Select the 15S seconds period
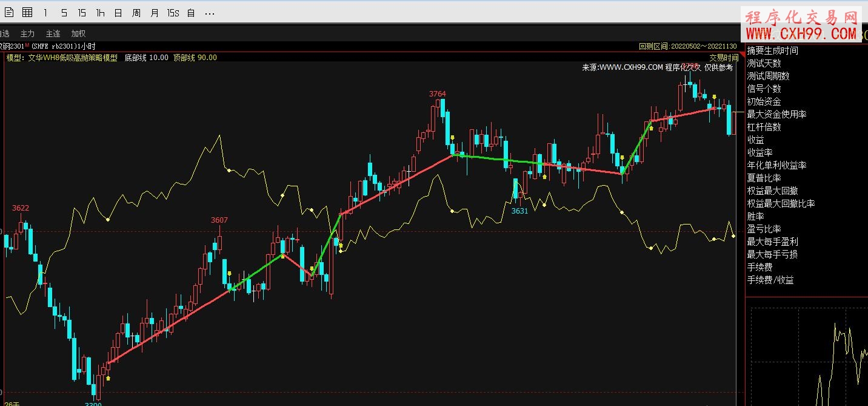Viewport: 868px width, 406px height. 173,13
